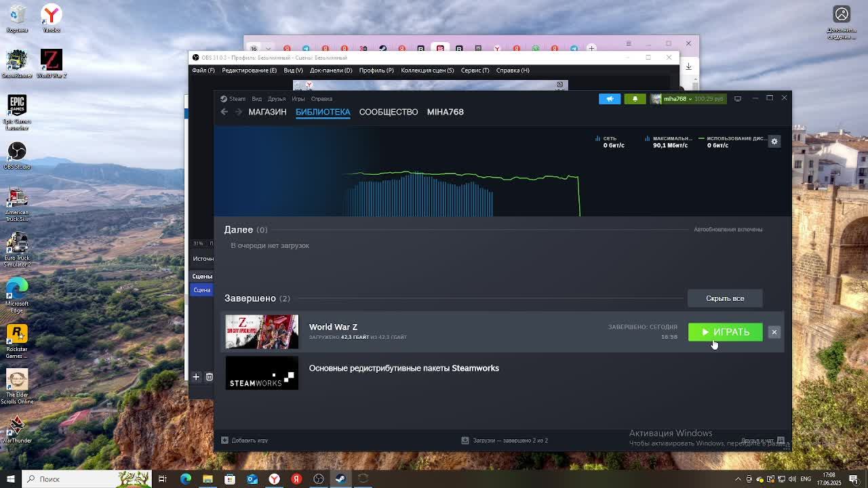Switch to Big Picture mode icon
The image size is (868, 488).
point(738,99)
